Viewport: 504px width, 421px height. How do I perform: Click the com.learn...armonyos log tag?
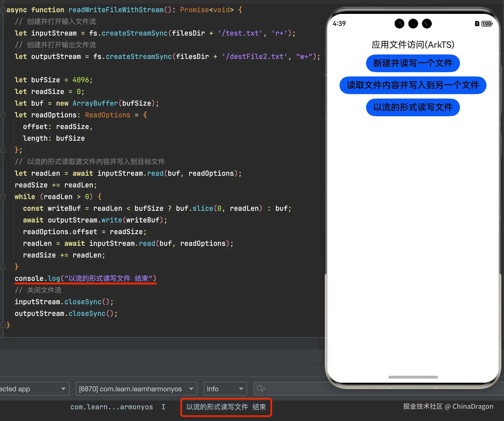click(x=111, y=407)
